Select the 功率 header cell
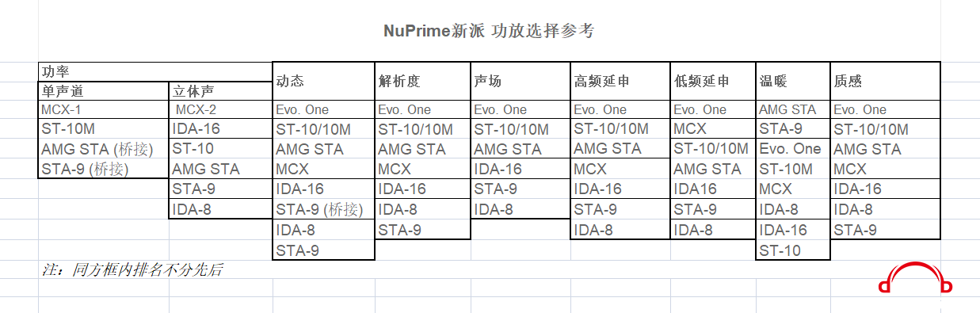 click(155, 71)
